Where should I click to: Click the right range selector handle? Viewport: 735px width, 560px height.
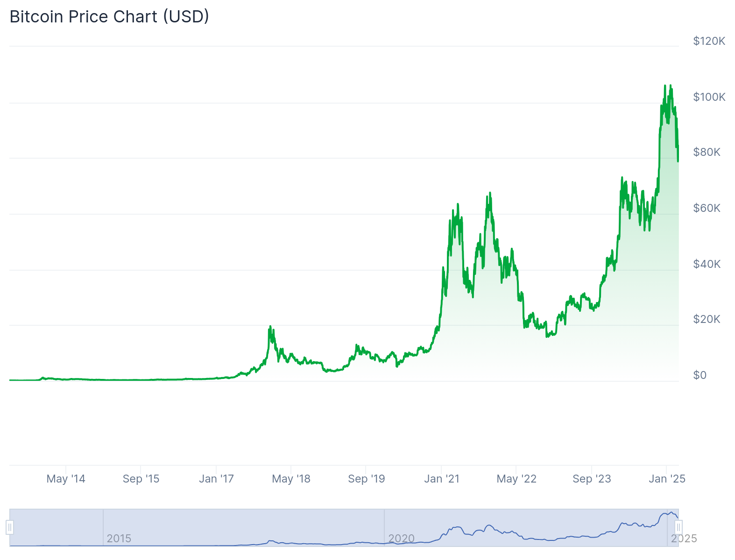[678, 528]
